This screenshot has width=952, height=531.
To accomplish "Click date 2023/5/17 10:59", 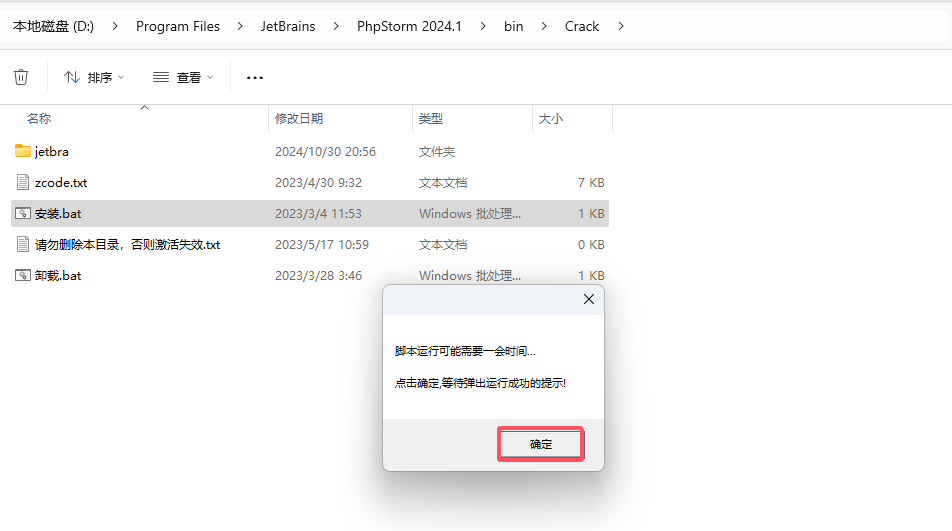I will (x=322, y=245).
